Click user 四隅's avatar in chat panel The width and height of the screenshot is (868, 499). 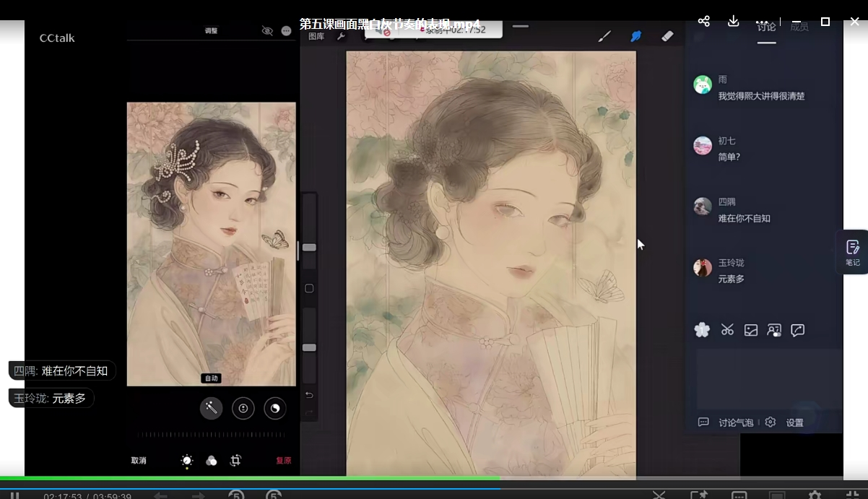coord(703,207)
